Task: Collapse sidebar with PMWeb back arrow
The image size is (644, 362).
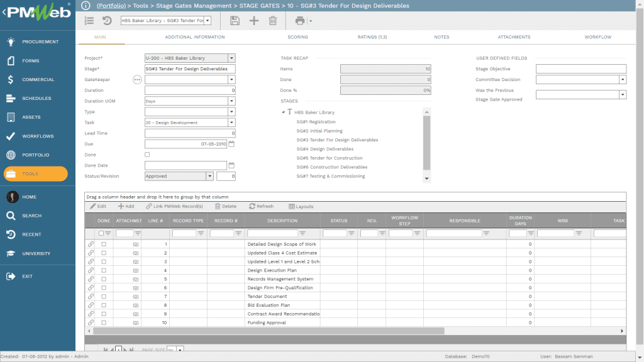Action: coord(4,13)
